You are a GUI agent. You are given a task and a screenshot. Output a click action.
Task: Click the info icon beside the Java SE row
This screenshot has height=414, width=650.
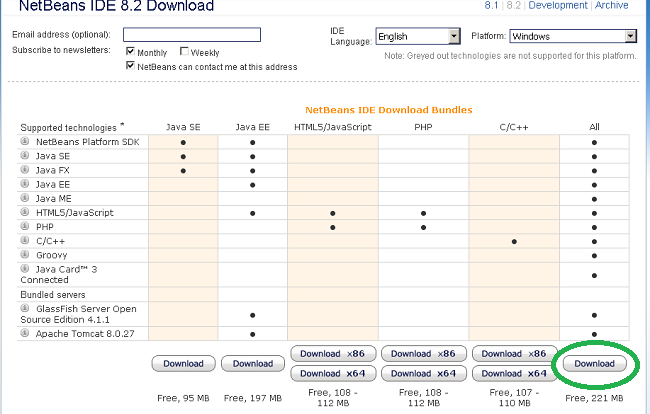25,155
